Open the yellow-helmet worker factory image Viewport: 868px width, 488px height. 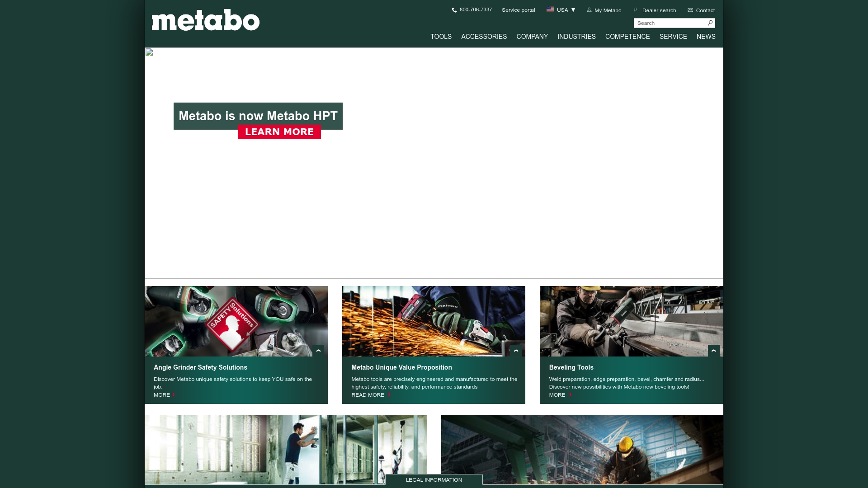(x=582, y=450)
